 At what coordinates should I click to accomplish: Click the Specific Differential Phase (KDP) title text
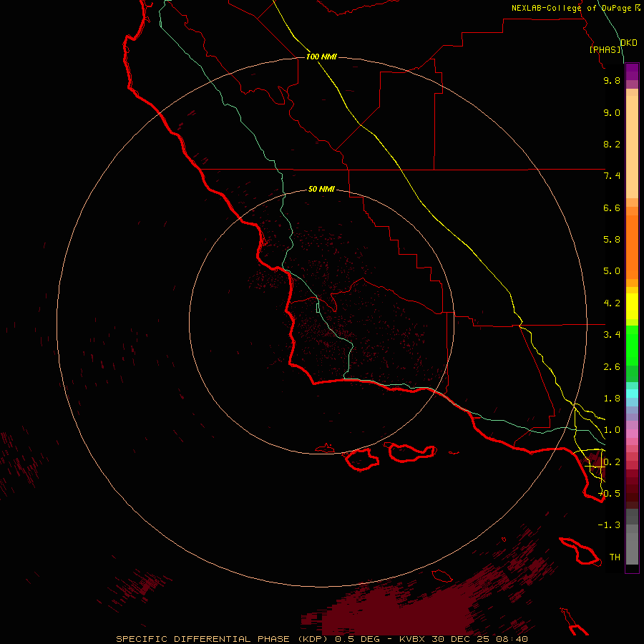click(x=222, y=639)
